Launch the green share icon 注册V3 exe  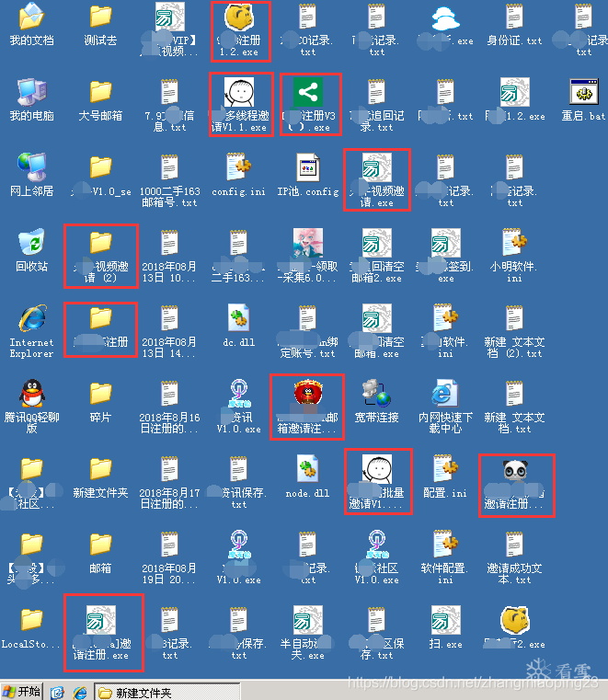tap(311, 105)
